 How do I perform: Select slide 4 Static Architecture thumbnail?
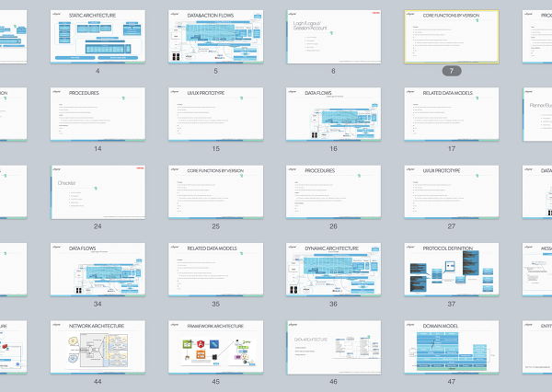98,37
